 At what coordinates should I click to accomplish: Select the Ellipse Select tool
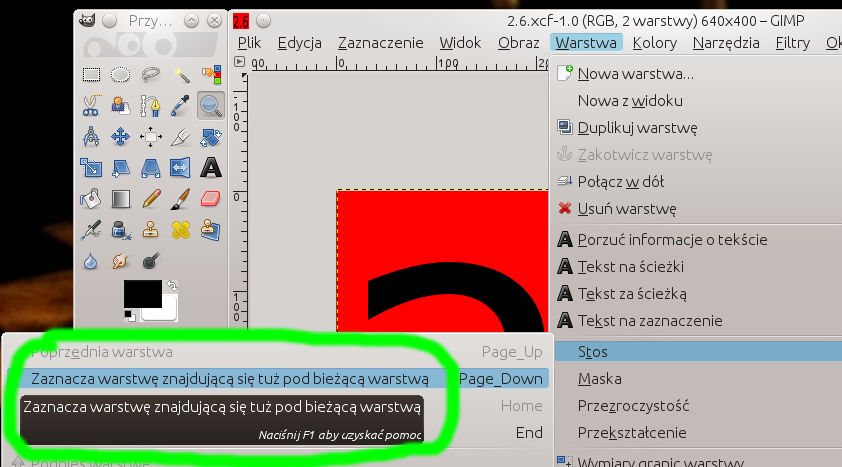click(x=121, y=74)
